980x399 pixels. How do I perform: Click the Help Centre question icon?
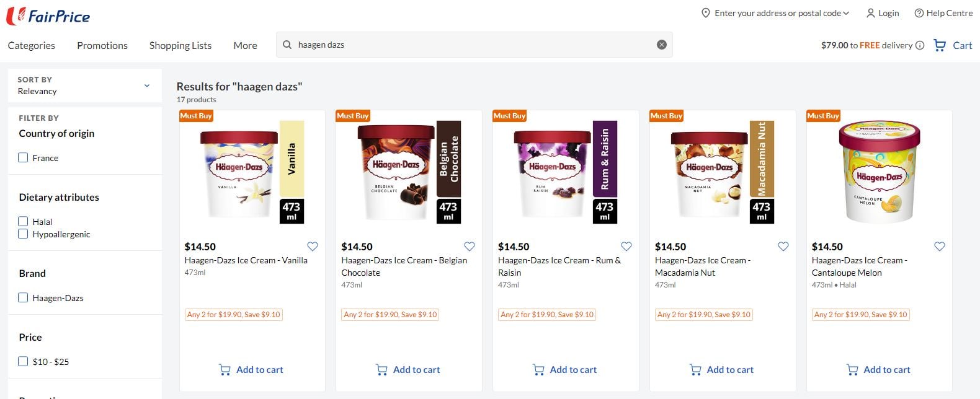coord(919,13)
